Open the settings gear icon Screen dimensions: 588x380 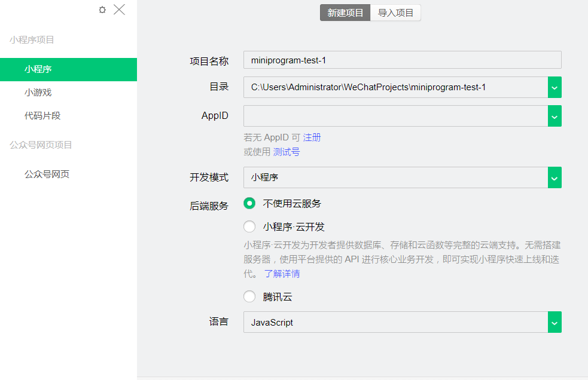[102, 10]
